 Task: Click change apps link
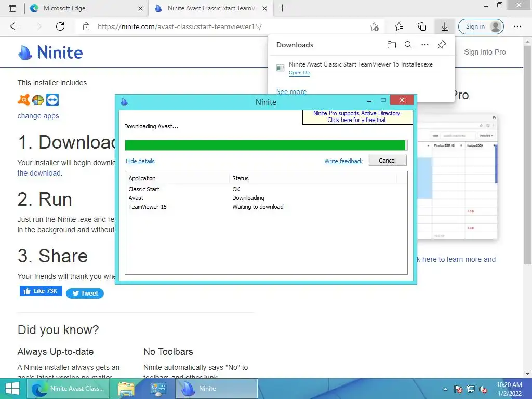pos(38,116)
